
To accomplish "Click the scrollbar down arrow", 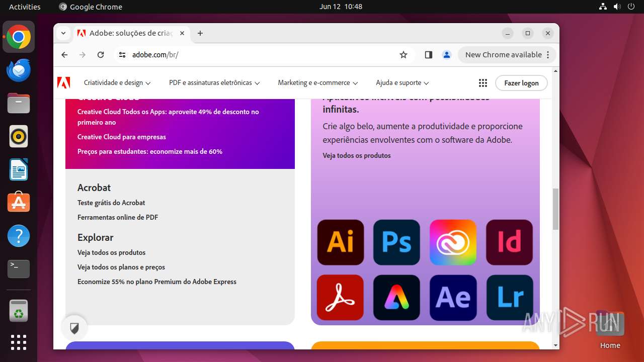I will pyautogui.click(x=555, y=345).
